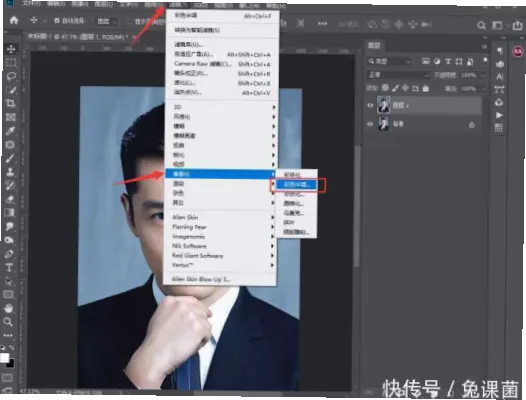Expand the Alien Skin filter submenu
Screen dimensions: 526x400
click(221, 217)
